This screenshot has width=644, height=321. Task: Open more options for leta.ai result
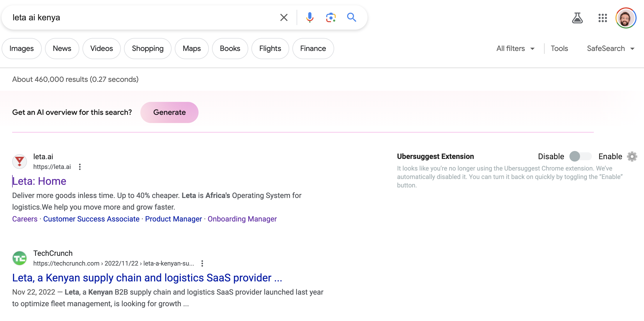click(x=80, y=167)
